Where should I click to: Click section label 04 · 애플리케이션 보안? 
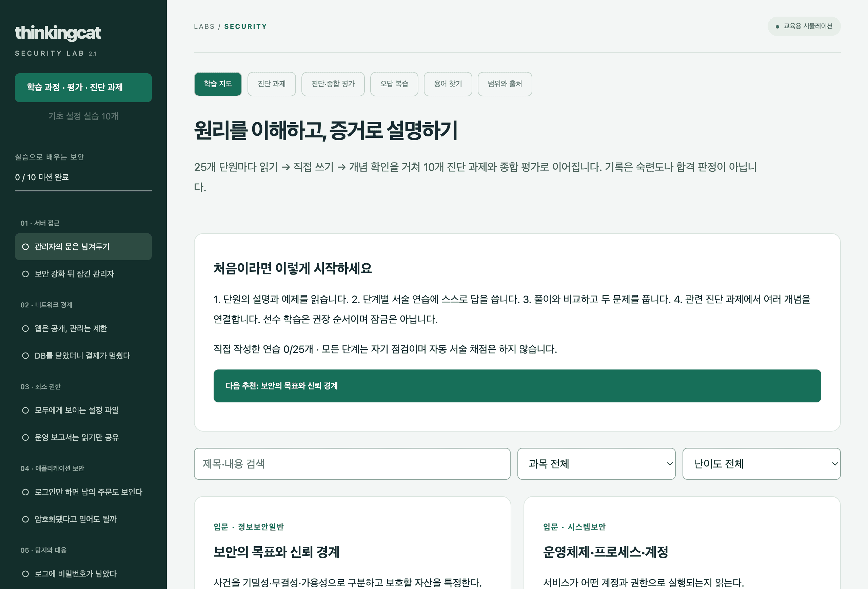click(x=52, y=469)
